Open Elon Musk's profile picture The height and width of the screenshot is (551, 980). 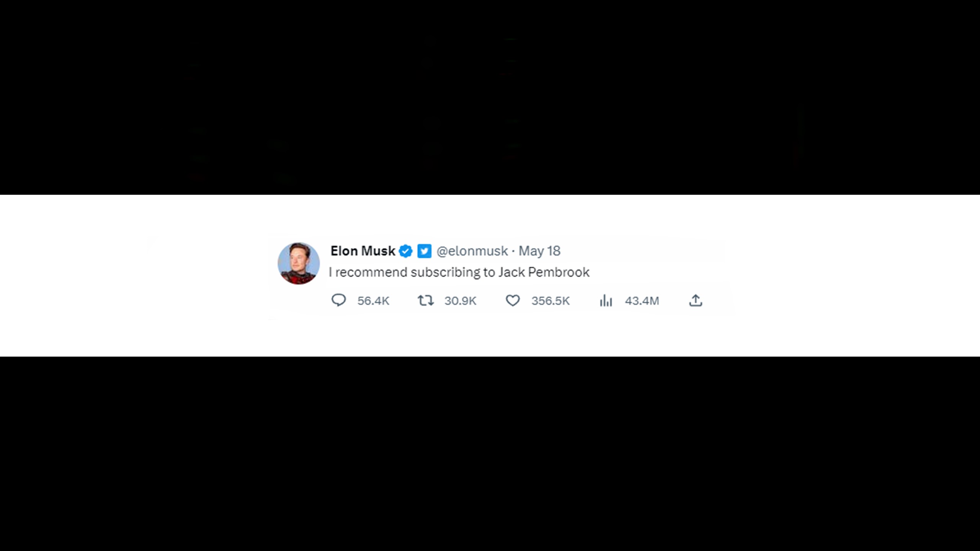coord(299,263)
